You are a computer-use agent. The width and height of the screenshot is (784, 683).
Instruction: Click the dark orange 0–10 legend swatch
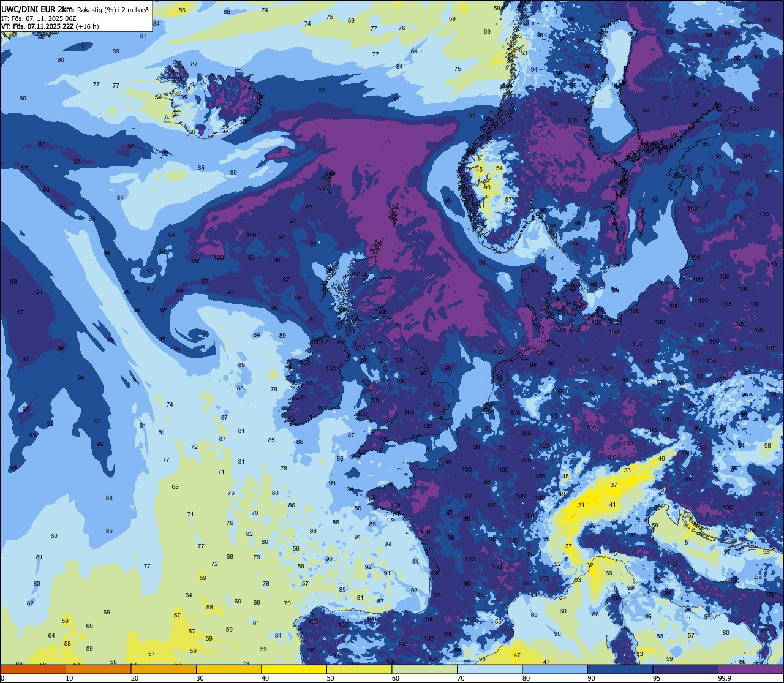(33, 670)
